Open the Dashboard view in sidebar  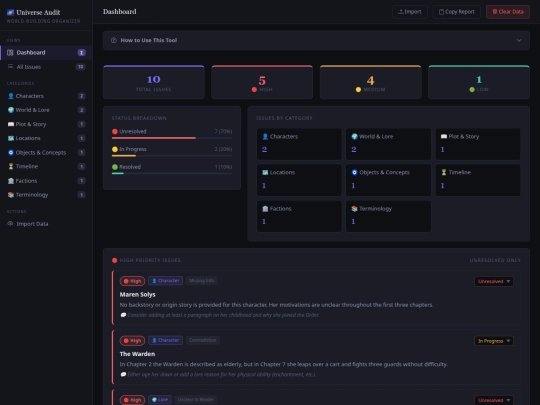tap(46, 52)
